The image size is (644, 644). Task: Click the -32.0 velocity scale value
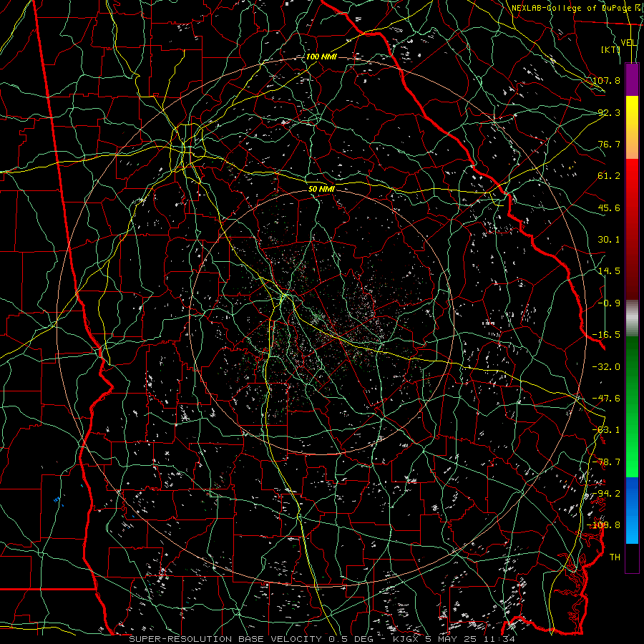click(606, 367)
